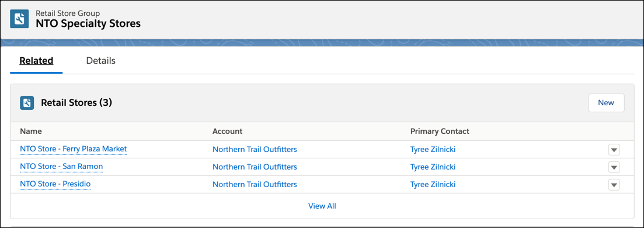Open row menu for Presidio store
This screenshot has height=228, width=644.
pyautogui.click(x=614, y=185)
